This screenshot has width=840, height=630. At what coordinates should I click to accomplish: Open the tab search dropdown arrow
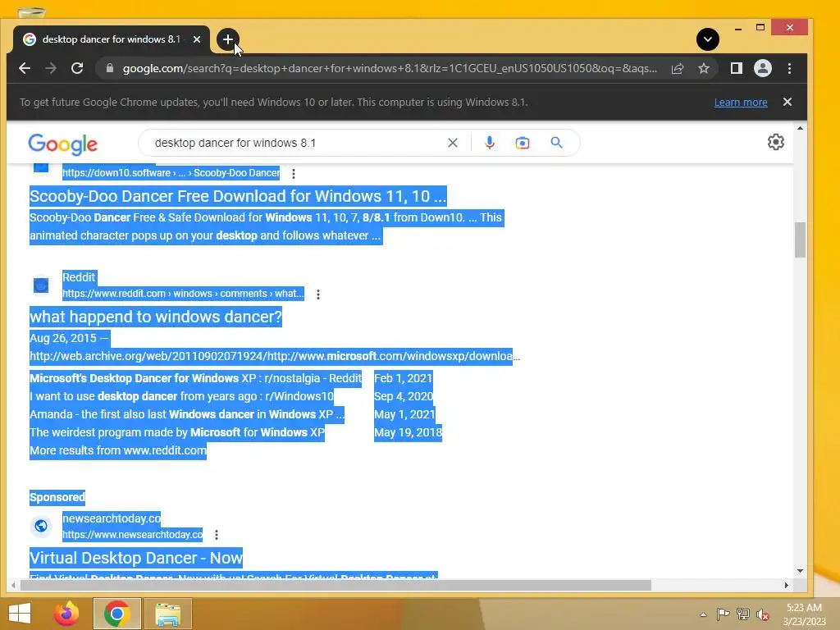pos(707,39)
